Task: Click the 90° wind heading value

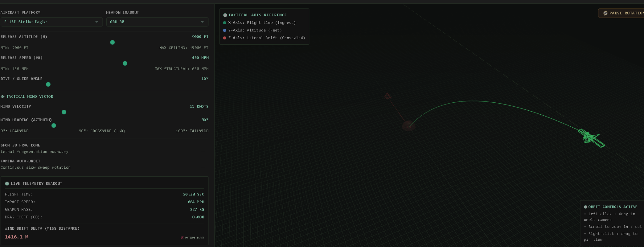Action: coord(205,120)
